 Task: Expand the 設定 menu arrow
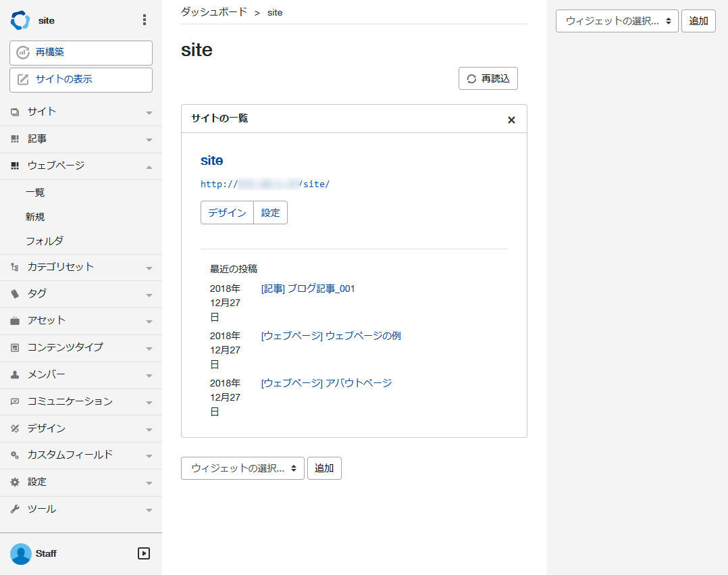coord(149,483)
